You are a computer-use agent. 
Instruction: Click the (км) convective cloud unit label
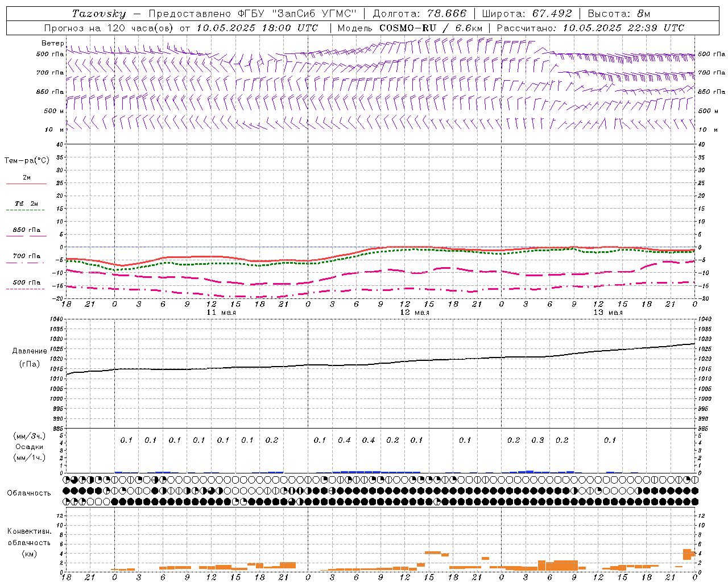pos(29,554)
